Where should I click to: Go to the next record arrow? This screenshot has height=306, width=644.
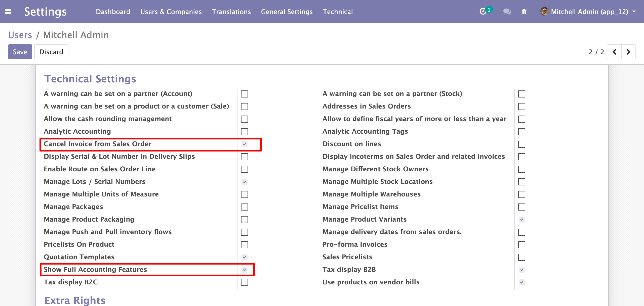tap(628, 52)
